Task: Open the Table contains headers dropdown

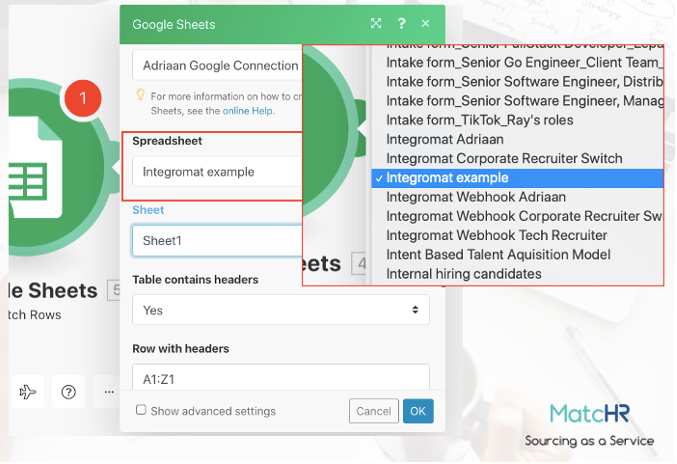Action: click(x=280, y=310)
